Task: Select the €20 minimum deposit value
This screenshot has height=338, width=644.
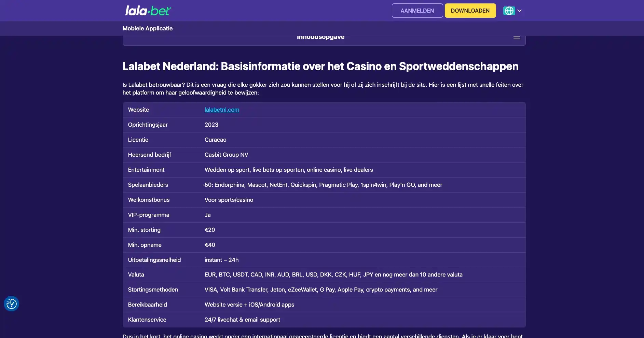Action: click(210, 230)
